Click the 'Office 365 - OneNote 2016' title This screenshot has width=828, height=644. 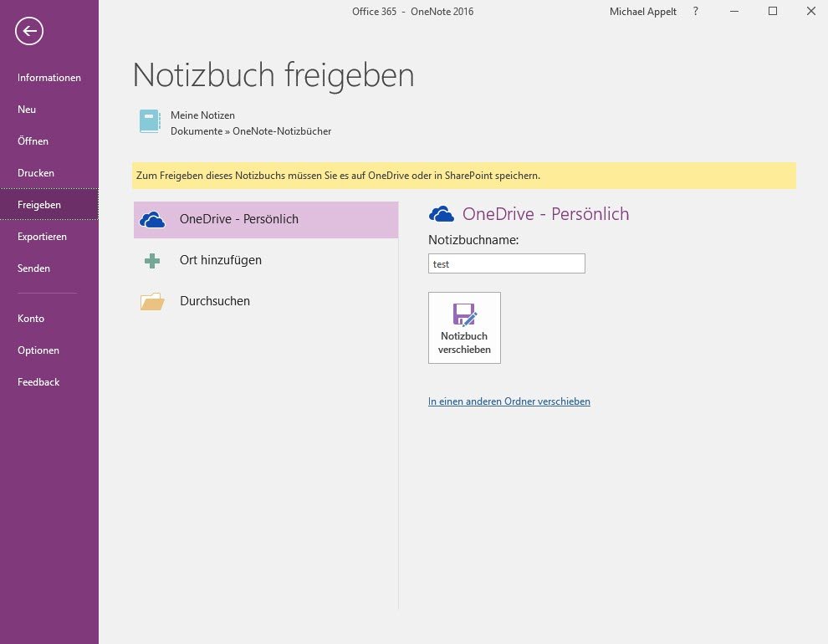coord(412,12)
